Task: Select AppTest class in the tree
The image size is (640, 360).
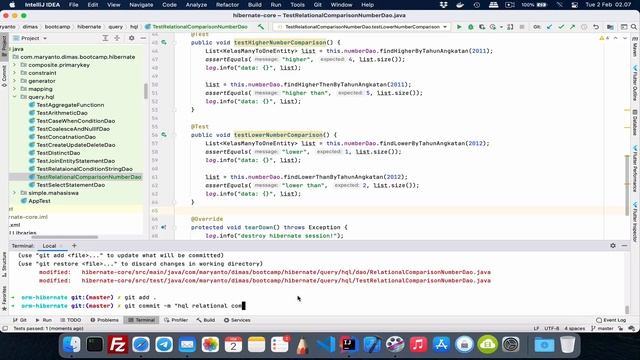Action: (x=39, y=201)
